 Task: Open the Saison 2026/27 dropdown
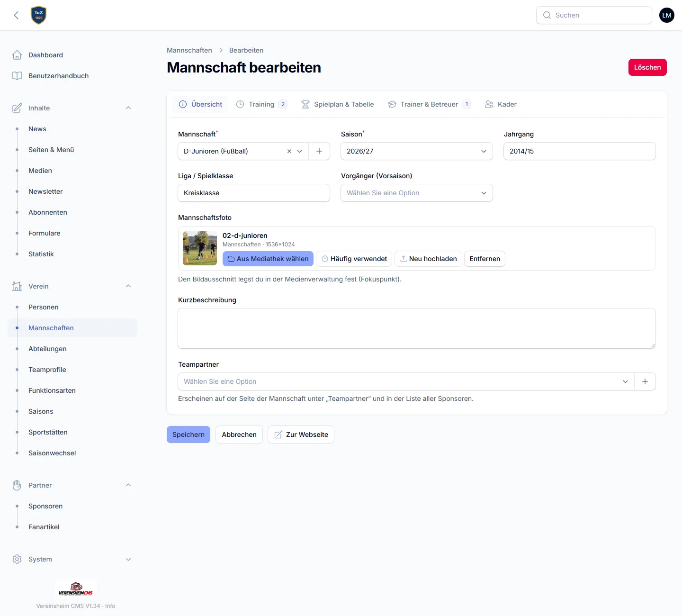click(x=417, y=151)
